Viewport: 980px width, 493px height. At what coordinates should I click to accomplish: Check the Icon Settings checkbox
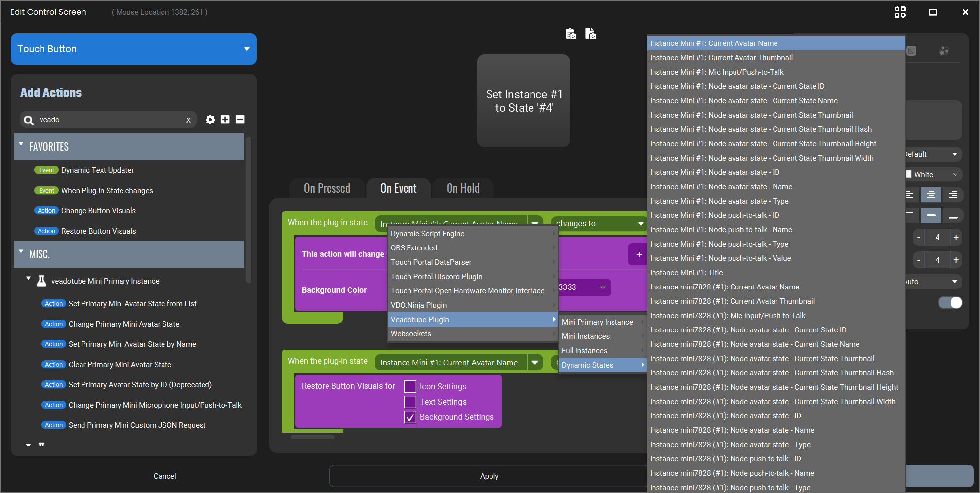pos(410,386)
